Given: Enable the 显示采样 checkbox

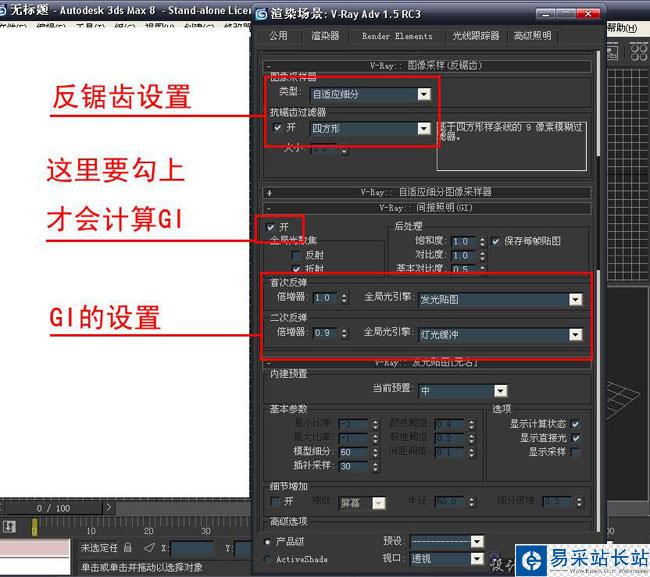Looking at the screenshot, I should 575,452.
